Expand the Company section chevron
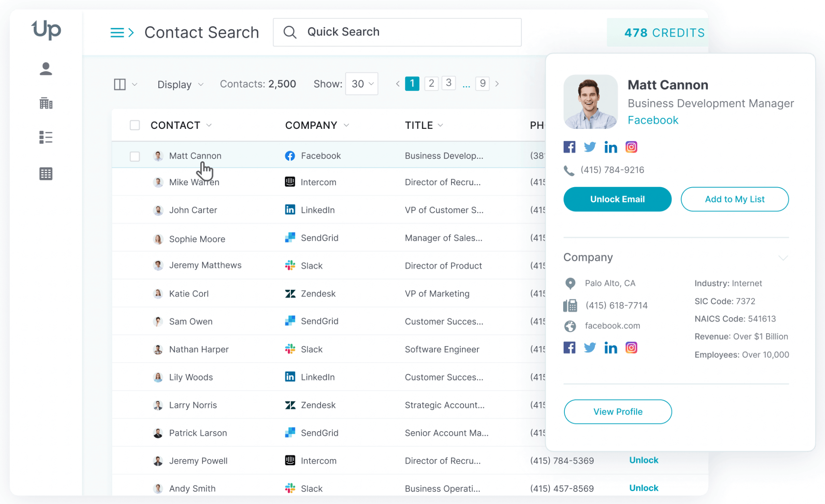Viewport: 825px width, 504px height. pos(784,257)
